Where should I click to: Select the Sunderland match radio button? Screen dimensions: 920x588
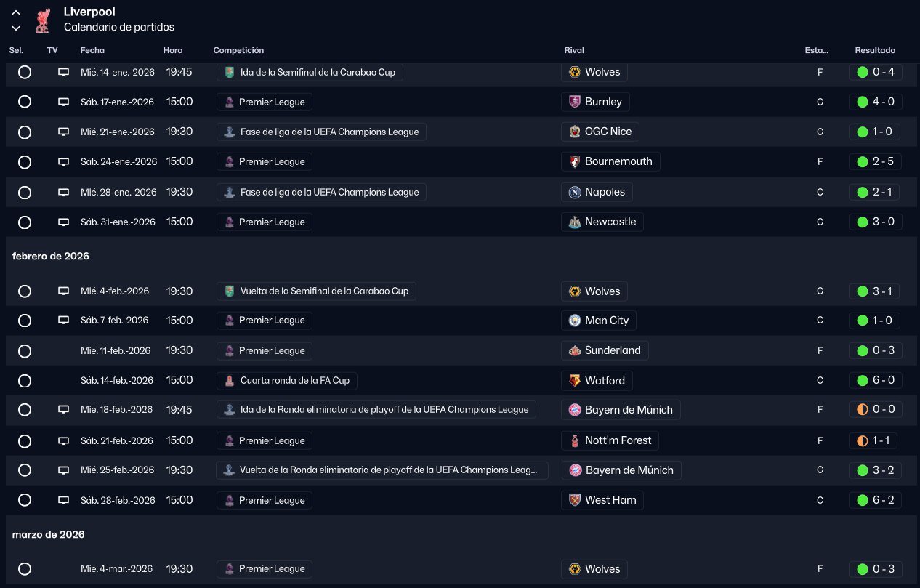tap(25, 351)
